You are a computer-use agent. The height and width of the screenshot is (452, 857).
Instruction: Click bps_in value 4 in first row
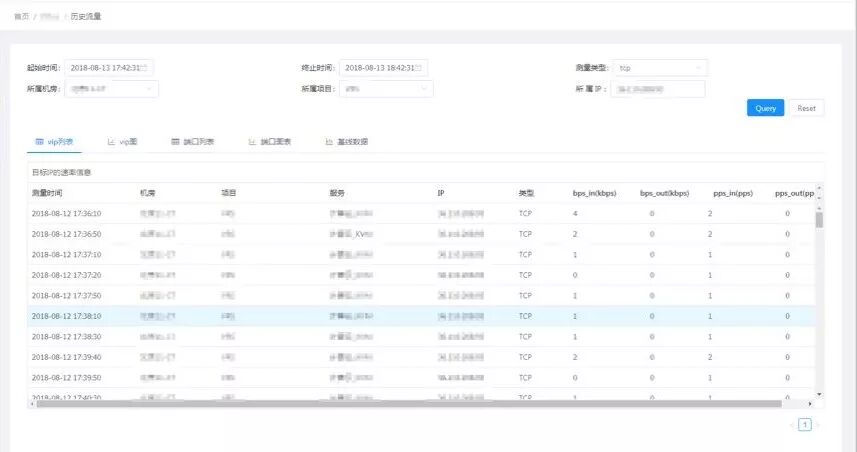pyautogui.click(x=575, y=213)
